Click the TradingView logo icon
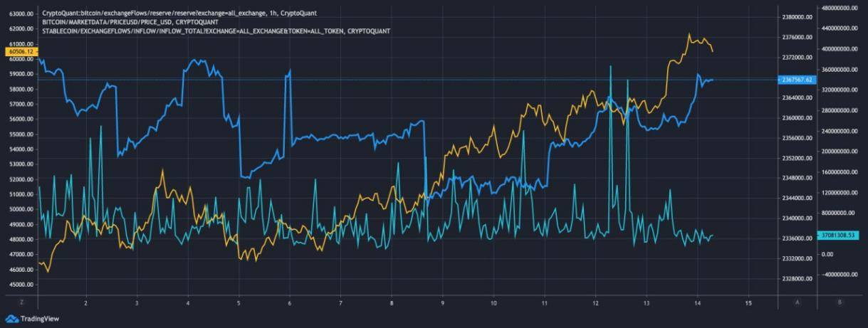 12,319
